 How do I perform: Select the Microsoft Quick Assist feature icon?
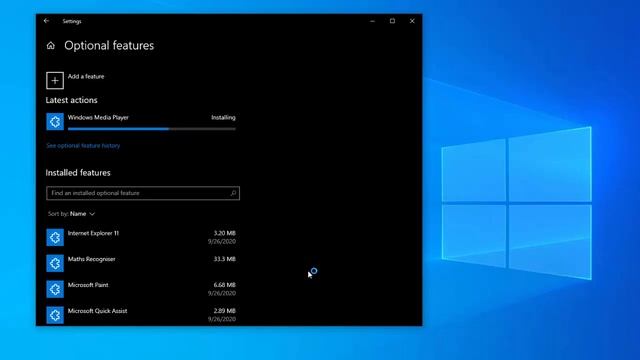tap(55, 315)
